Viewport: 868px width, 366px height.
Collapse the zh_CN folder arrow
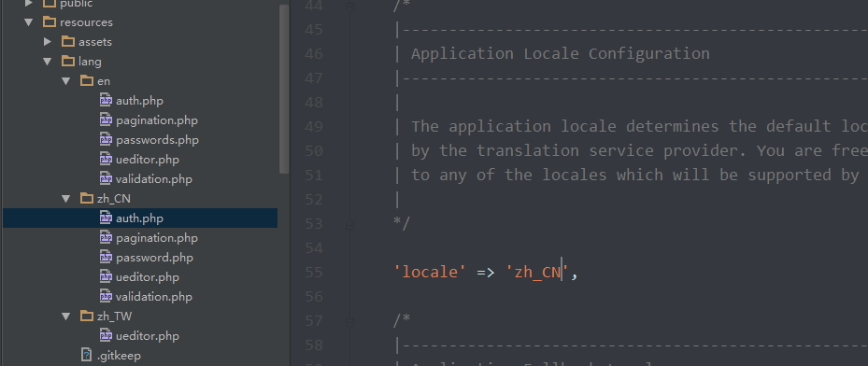[66, 199]
